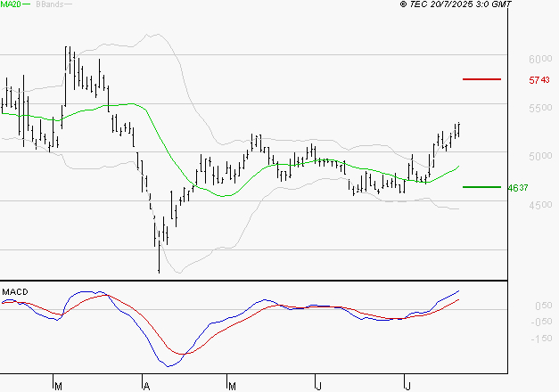Click the green line swatch beside MA20
This screenshot has width=559, height=392.
point(29,5)
